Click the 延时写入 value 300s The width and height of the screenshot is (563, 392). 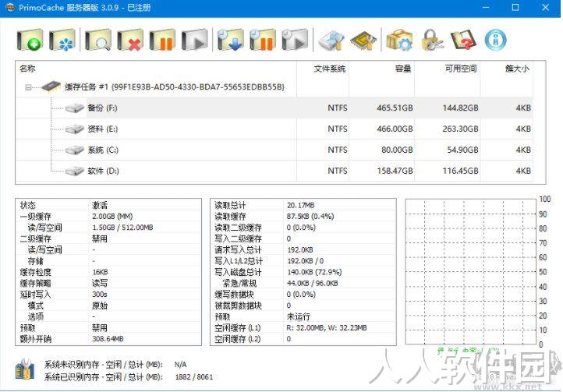click(x=100, y=295)
